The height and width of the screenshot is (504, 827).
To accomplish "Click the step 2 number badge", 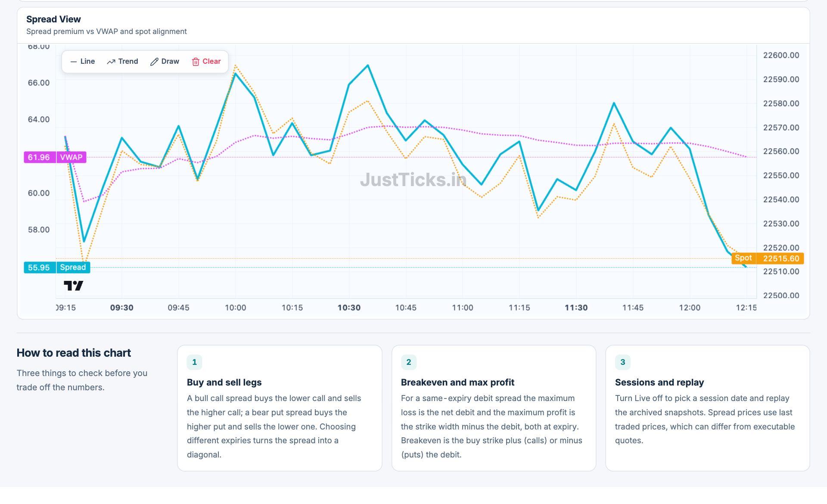I will pos(408,362).
